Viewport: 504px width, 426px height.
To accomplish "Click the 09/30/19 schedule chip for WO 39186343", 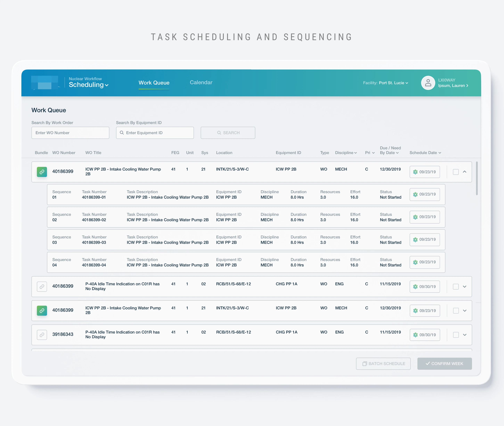I will (x=425, y=335).
